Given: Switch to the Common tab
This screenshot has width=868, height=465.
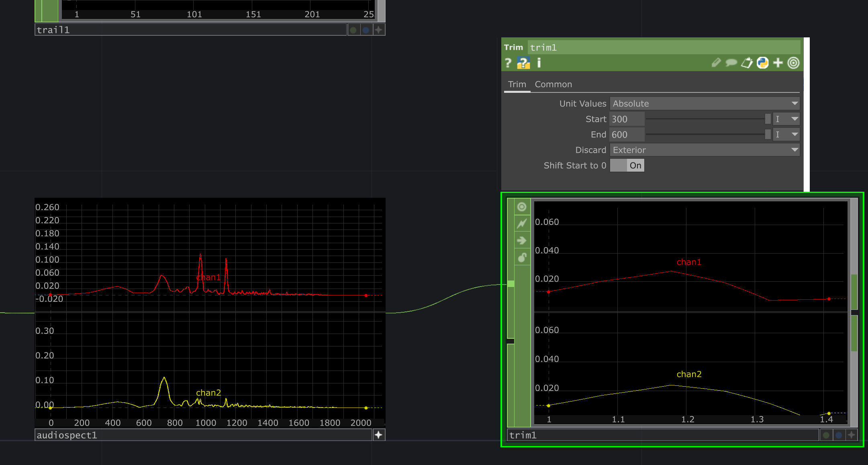Looking at the screenshot, I should [553, 84].
